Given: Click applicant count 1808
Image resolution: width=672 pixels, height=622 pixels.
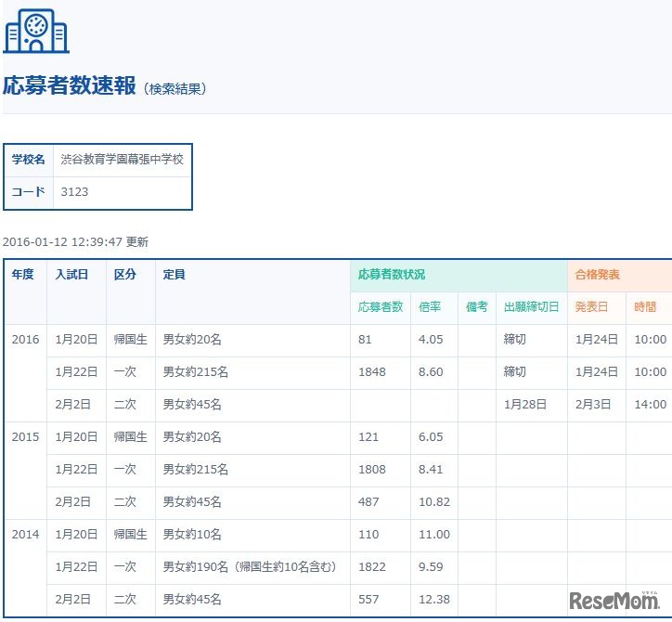Looking at the screenshot, I should coord(372,469).
